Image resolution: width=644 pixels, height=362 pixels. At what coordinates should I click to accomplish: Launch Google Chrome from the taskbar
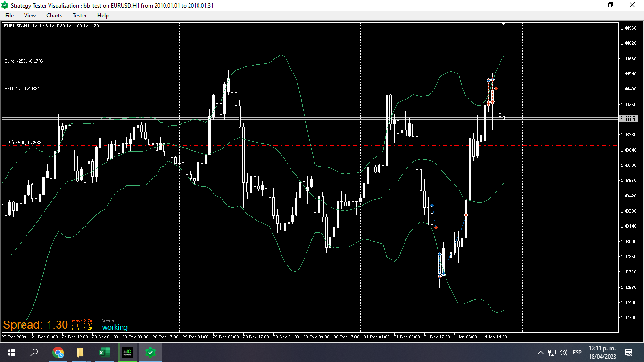coord(58,352)
